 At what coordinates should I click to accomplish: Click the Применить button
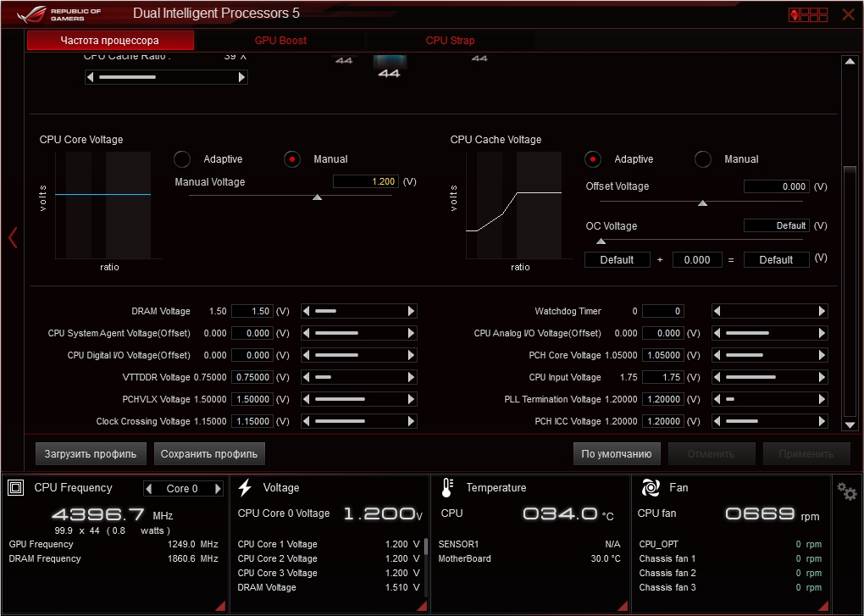806,454
